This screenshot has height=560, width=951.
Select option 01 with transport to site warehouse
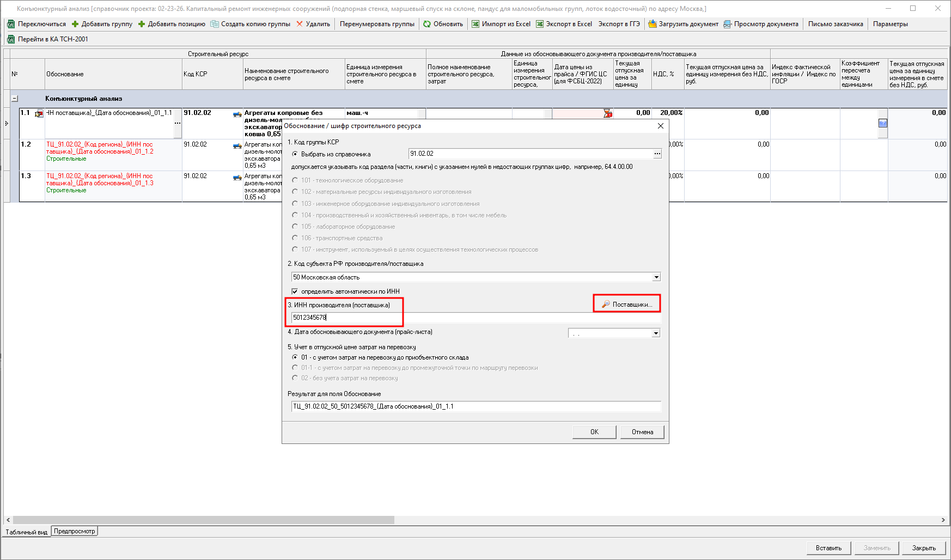click(x=295, y=357)
